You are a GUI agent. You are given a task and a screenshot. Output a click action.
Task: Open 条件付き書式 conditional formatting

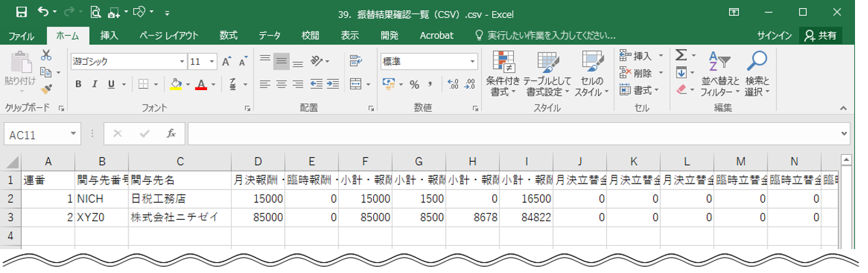[x=503, y=75]
